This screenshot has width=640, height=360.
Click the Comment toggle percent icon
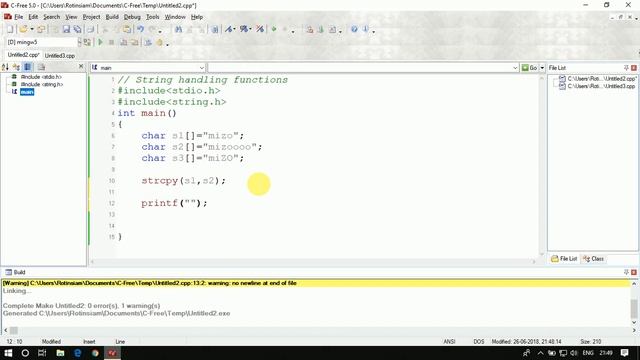click(x=244, y=29)
